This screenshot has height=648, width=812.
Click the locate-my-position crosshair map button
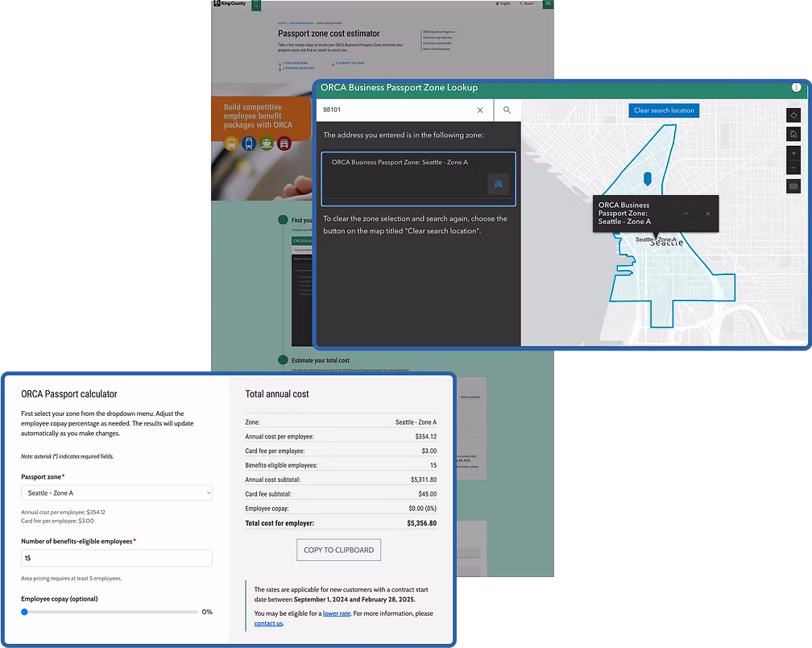click(793, 115)
